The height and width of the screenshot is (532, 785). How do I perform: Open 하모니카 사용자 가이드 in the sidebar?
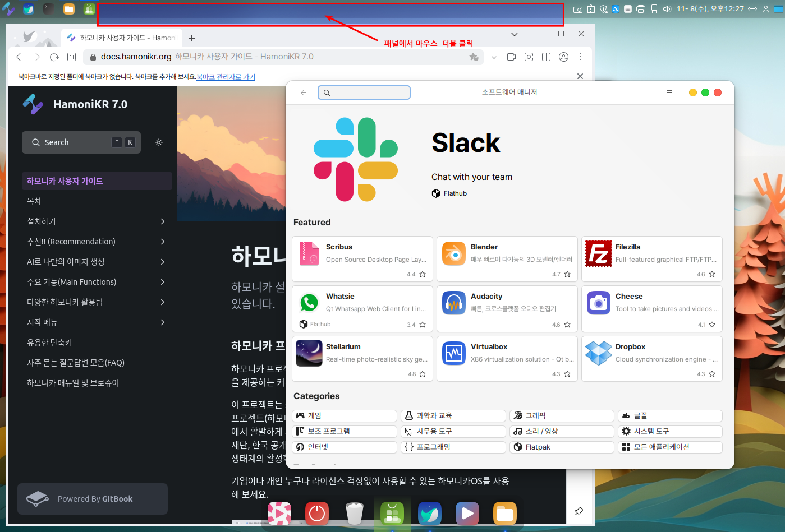point(97,181)
